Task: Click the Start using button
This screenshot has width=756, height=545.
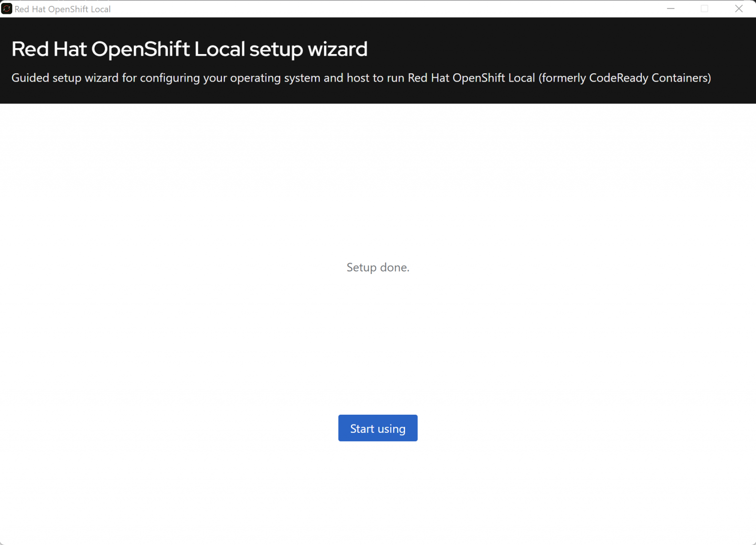Action: tap(378, 428)
